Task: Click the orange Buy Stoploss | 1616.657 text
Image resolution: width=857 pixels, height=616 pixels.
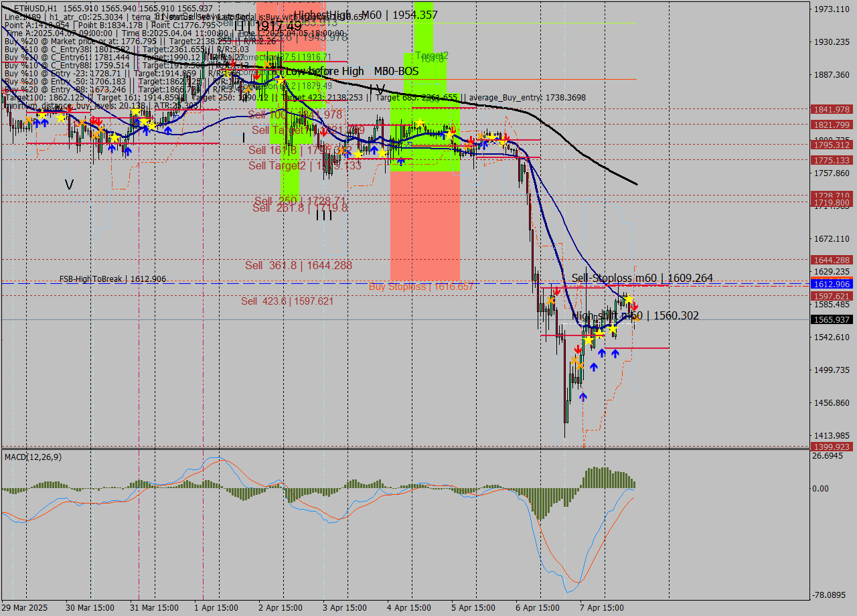Action: (420, 286)
